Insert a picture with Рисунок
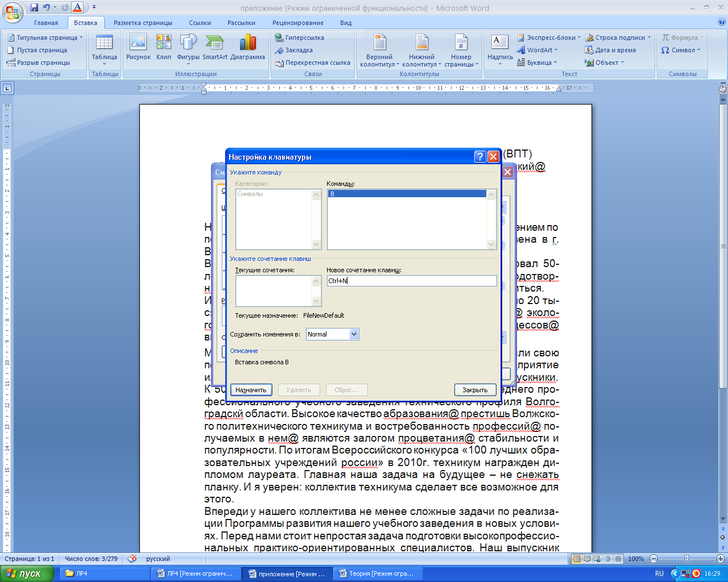Image resolution: width=728 pixels, height=582 pixels. 138,48
